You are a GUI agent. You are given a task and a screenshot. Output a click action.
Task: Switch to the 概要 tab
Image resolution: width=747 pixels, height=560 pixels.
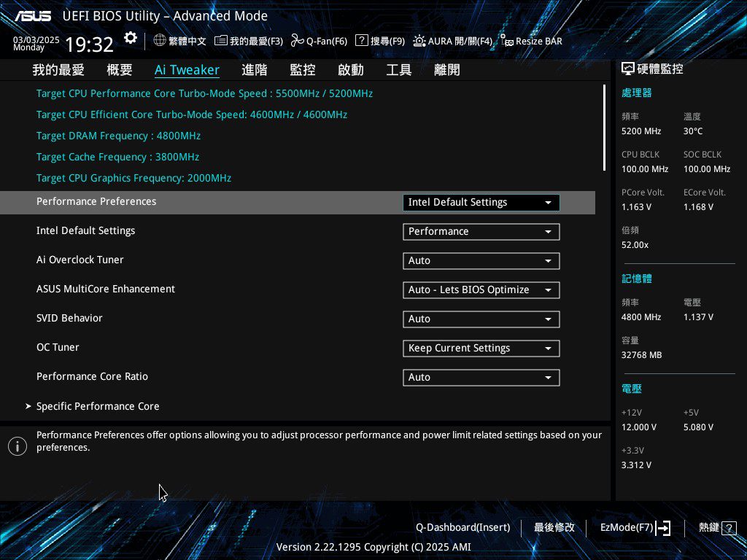coord(119,70)
